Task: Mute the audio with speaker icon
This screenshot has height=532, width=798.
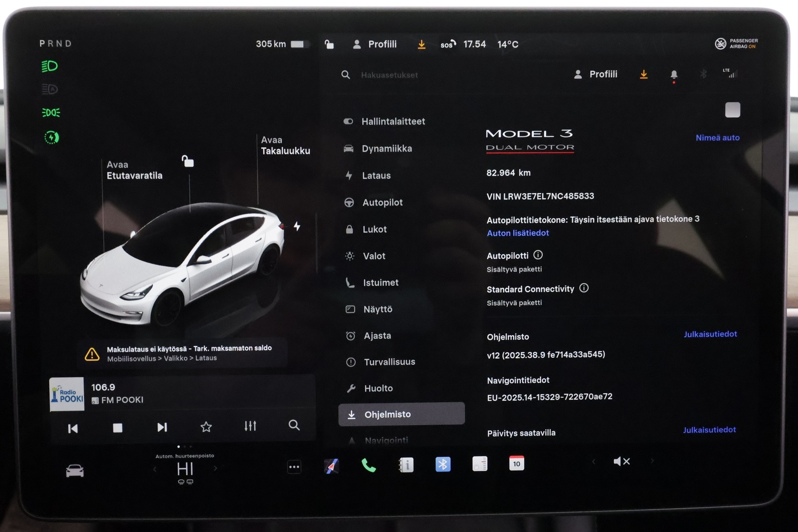Action: [622, 461]
